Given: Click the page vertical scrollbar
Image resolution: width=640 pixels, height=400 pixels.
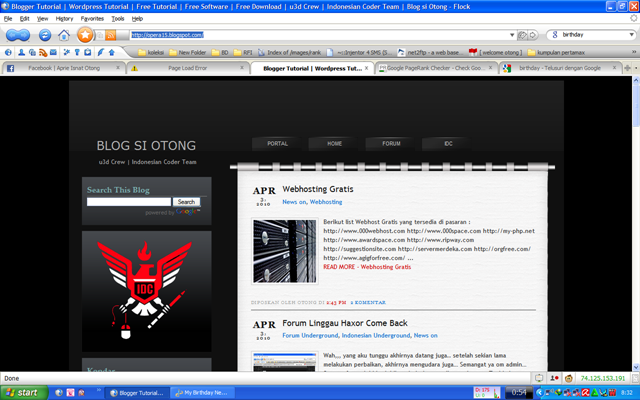Looking at the screenshot, I should 636,224.
